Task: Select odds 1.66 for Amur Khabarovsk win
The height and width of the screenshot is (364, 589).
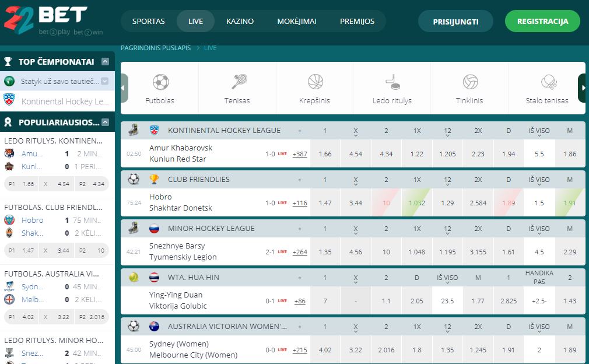Action: click(325, 153)
